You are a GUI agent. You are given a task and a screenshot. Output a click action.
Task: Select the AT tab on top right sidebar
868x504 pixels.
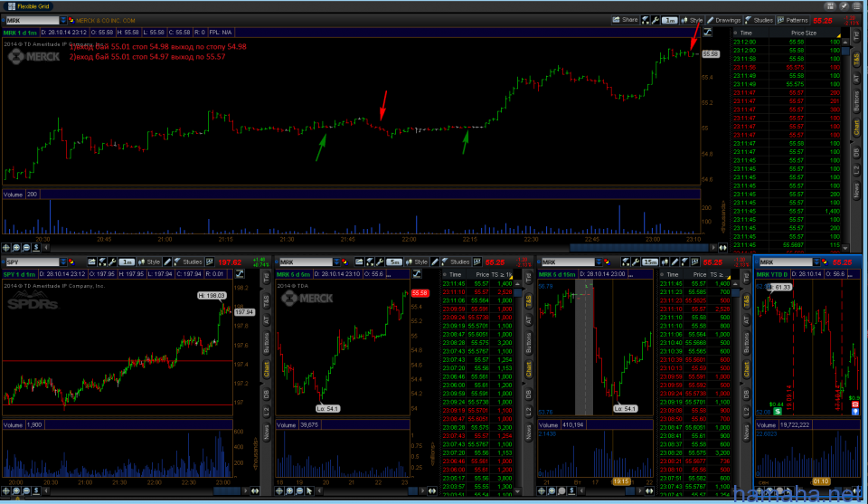tap(856, 79)
